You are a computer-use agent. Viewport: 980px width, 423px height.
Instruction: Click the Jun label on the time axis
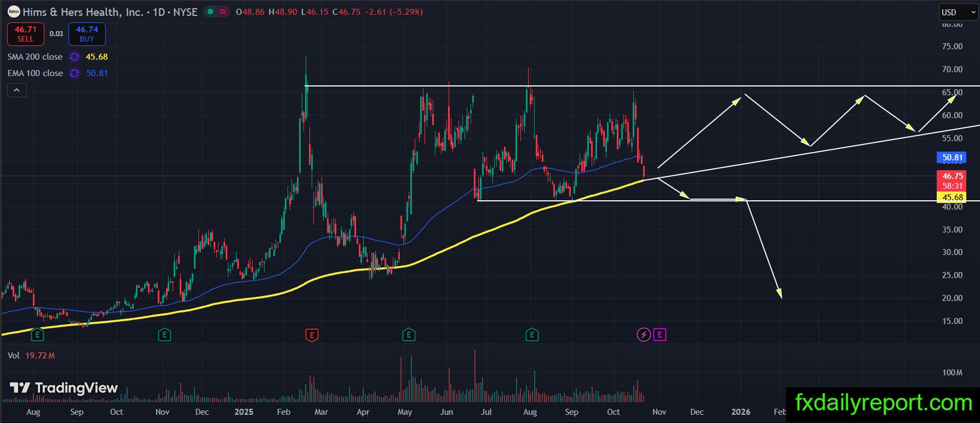click(x=446, y=412)
